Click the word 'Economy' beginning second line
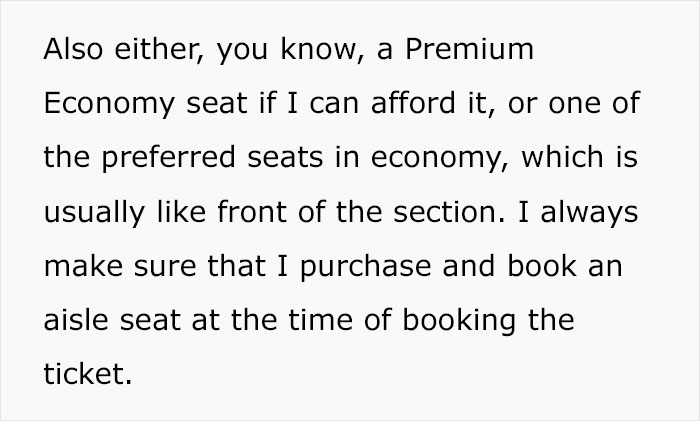This screenshot has width=700, height=421. [x=109, y=105]
